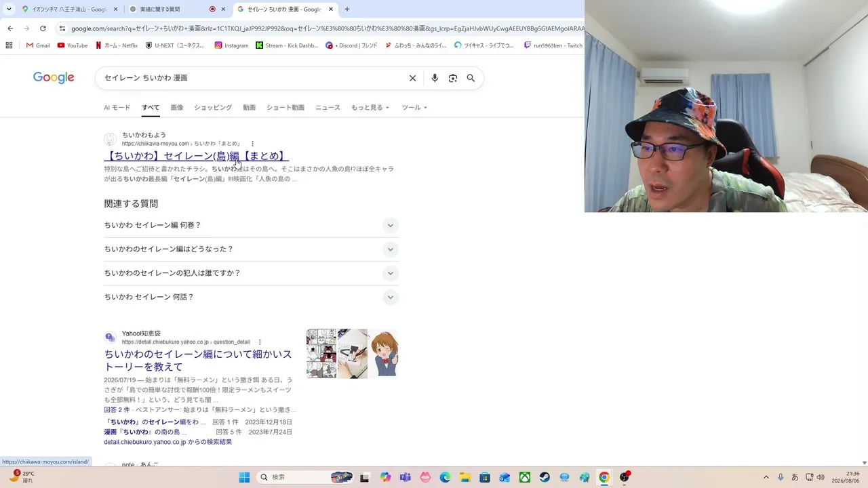Viewport: 868px width, 488px height.
Task: Open the ふわっち bookmark
Action: [416, 45]
